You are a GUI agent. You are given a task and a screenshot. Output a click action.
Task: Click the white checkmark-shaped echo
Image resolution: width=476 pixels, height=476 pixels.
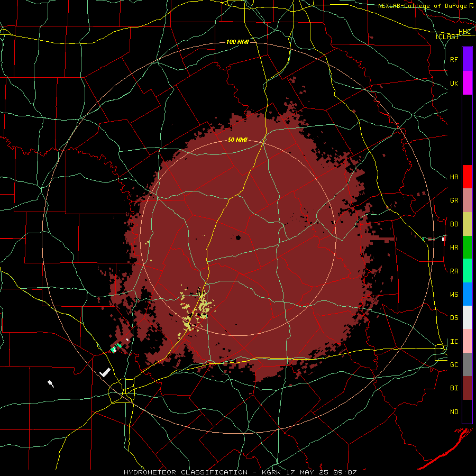(105, 372)
